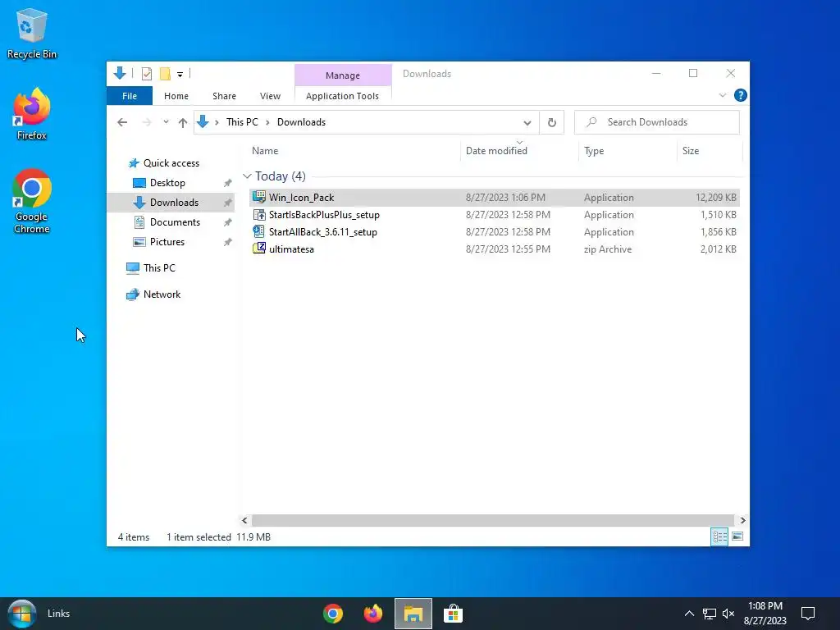Go up one folder level
The height and width of the screenshot is (630, 840).
tap(183, 123)
